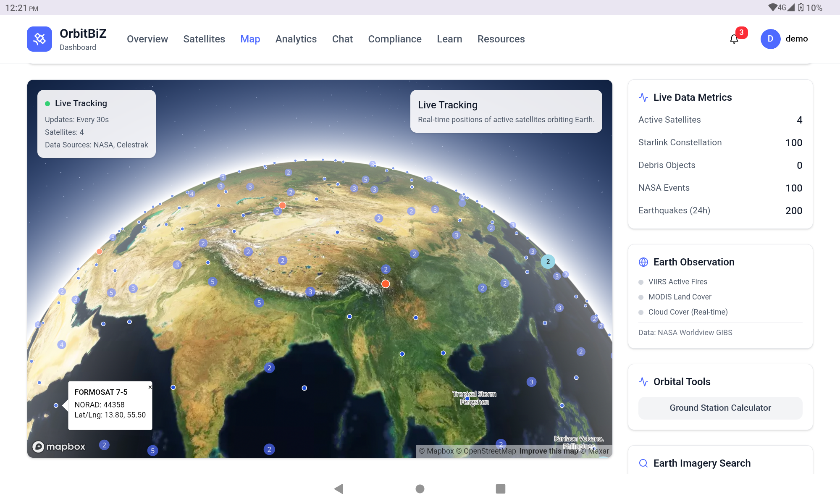Click the demo user avatar
Screen dimensions: 840x504
[x=770, y=39]
